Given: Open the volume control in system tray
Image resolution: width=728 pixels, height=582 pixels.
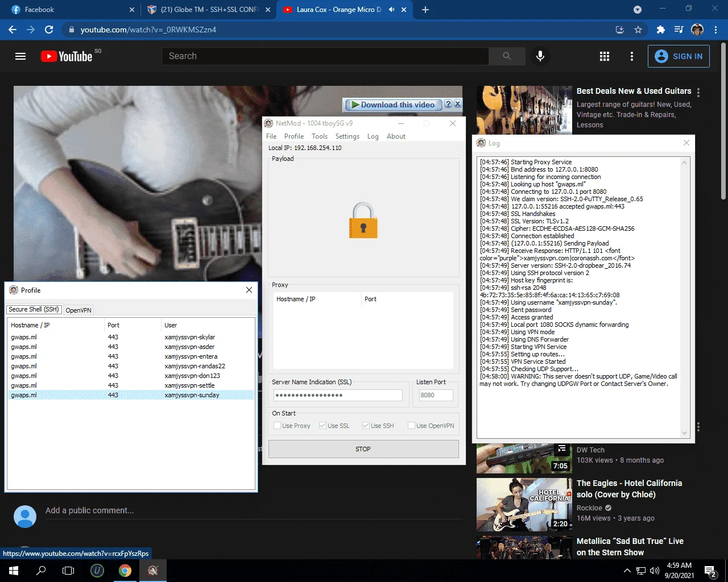Looking at the screenshot, I should click(x=655, y=571).
